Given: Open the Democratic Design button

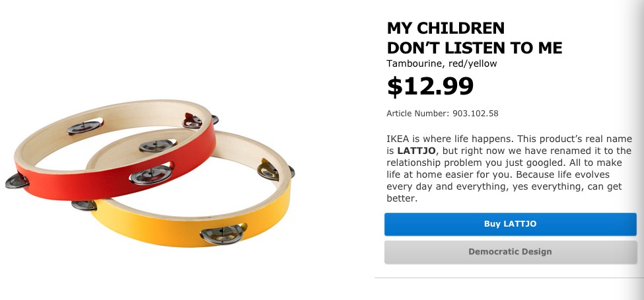Looking at the screenshot, I should point(510,252).
